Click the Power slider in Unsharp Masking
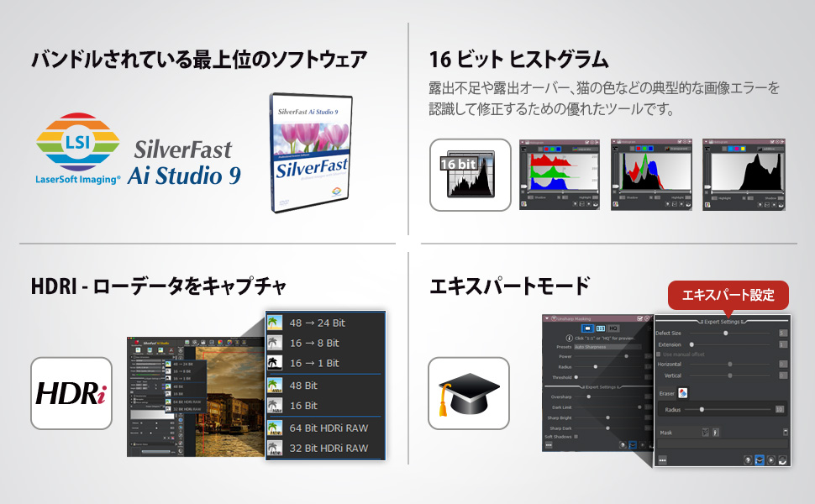This screenshot has width=815, height=504. click(608, 356)
